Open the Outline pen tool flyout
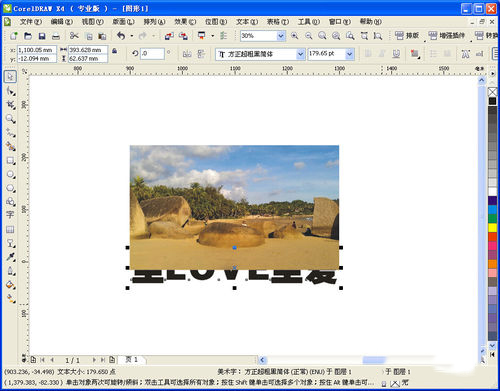 pos(10,271)
